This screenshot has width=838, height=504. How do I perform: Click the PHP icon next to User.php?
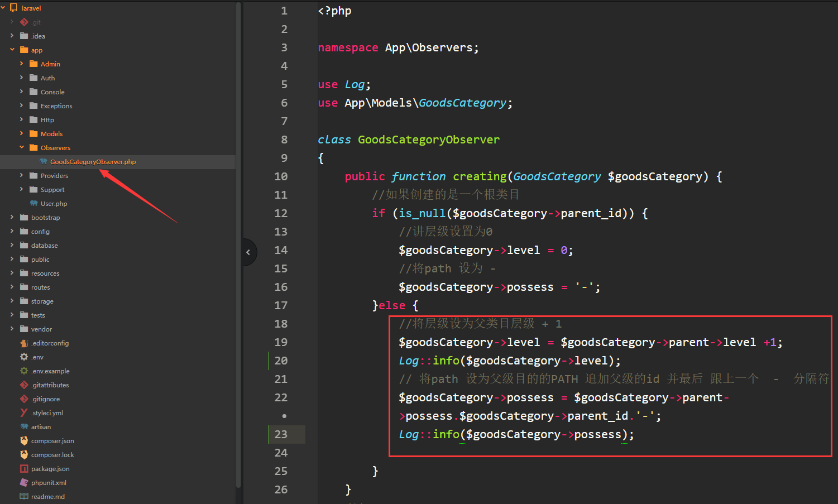coord(34,203)
